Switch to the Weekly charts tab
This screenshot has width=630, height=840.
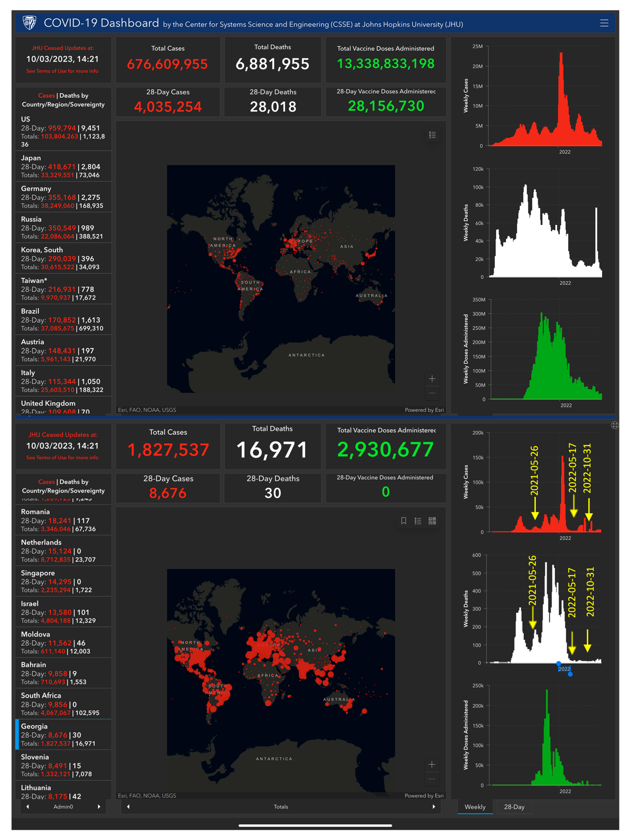click(475, 807)
